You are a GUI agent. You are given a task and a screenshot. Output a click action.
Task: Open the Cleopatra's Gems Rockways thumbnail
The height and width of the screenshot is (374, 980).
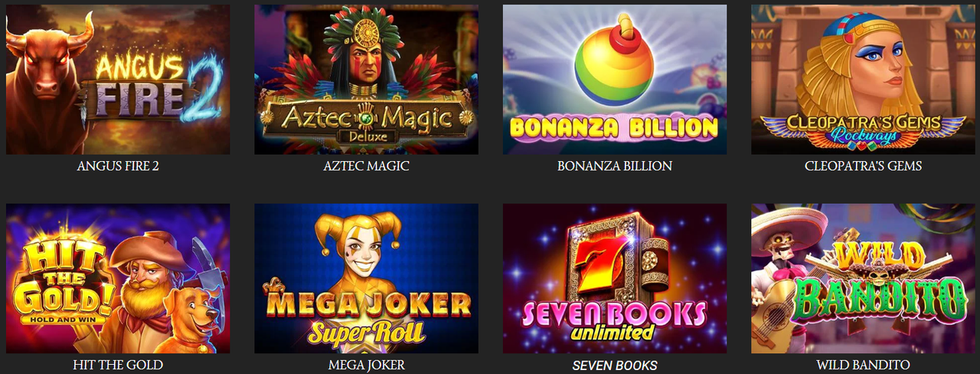[x=863, y=80]
